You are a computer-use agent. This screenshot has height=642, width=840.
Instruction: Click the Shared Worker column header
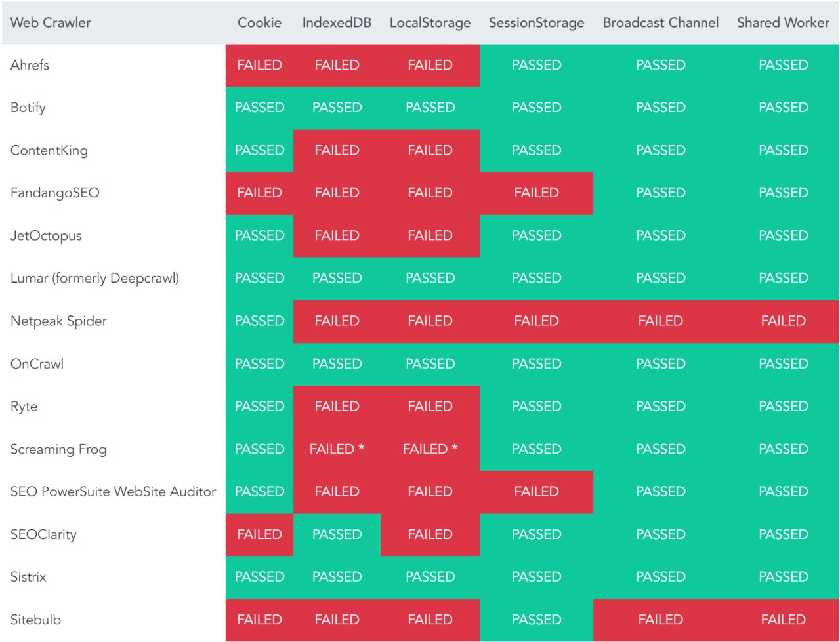pyautogui.click(x=783, y=22)
